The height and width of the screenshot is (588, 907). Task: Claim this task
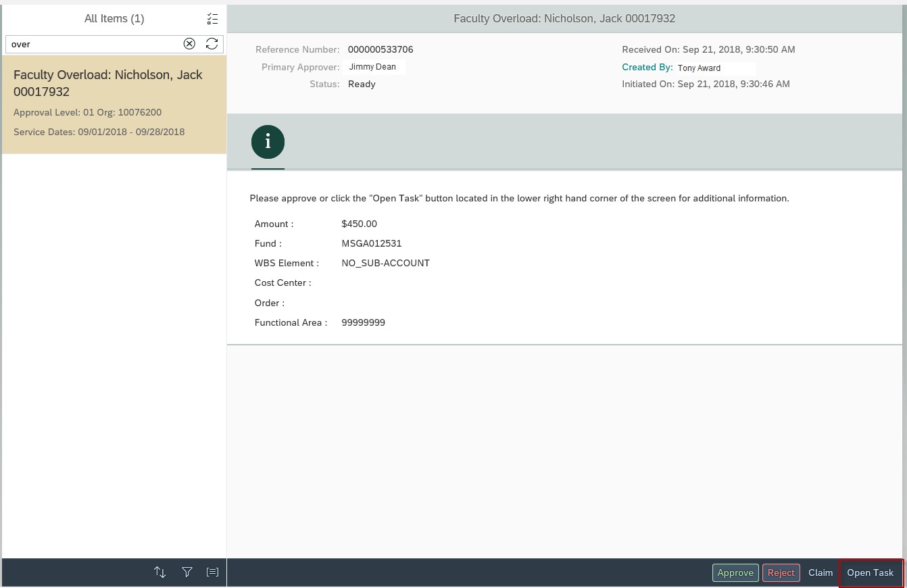pyautogui.click(x=820, y=573)
